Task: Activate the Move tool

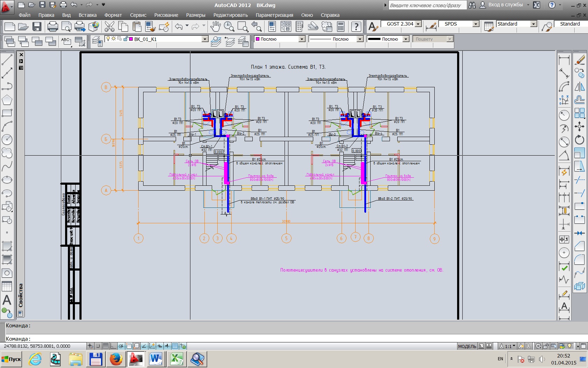Action: (x=580, y=126)
